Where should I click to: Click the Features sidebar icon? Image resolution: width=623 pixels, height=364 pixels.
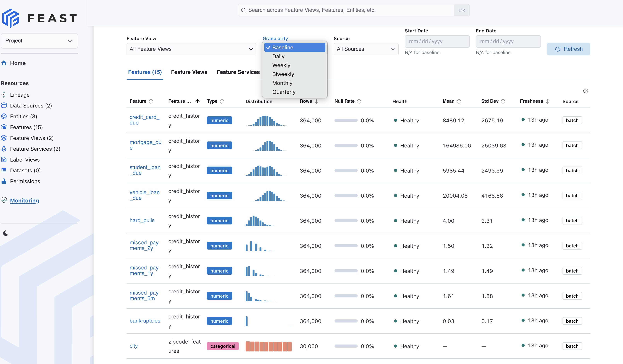[4, 127]
